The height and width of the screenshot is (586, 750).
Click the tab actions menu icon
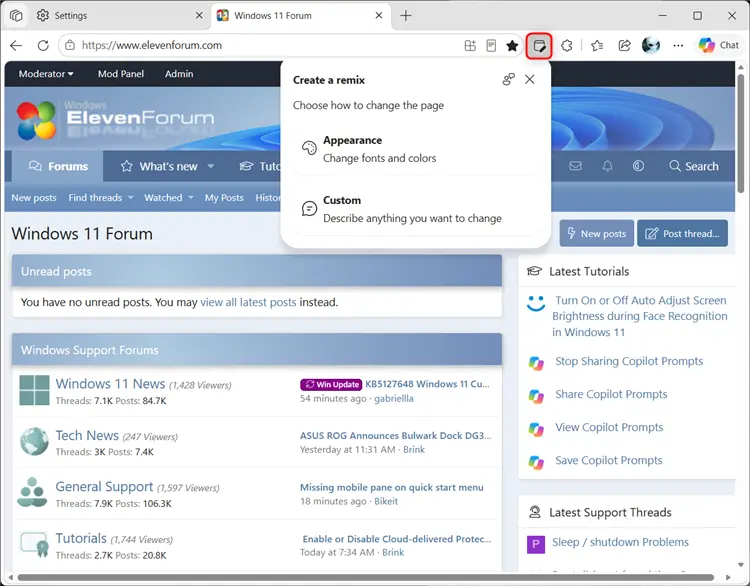click(16, 16)
